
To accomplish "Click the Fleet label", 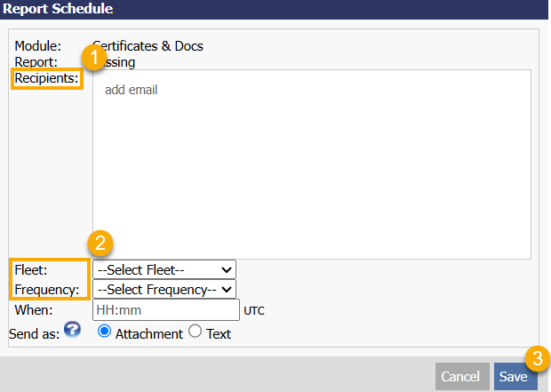I will point(31,269).
